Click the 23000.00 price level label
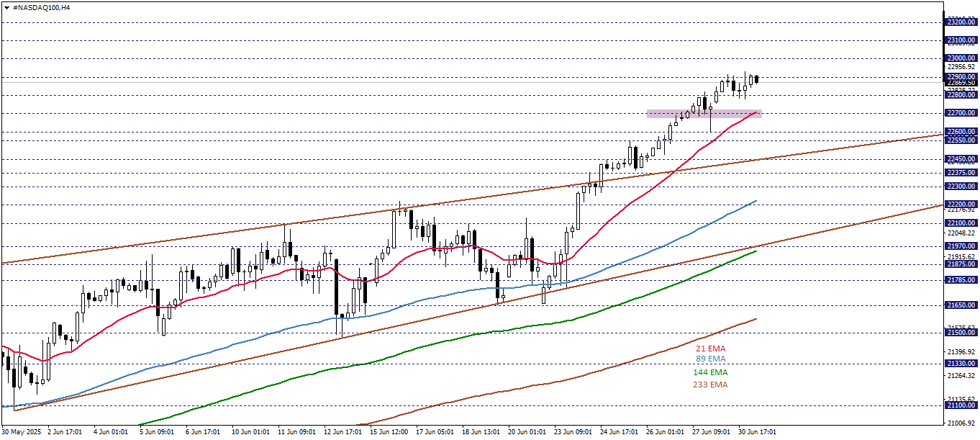Screen dimensions: 980x440 click(961, 58)
